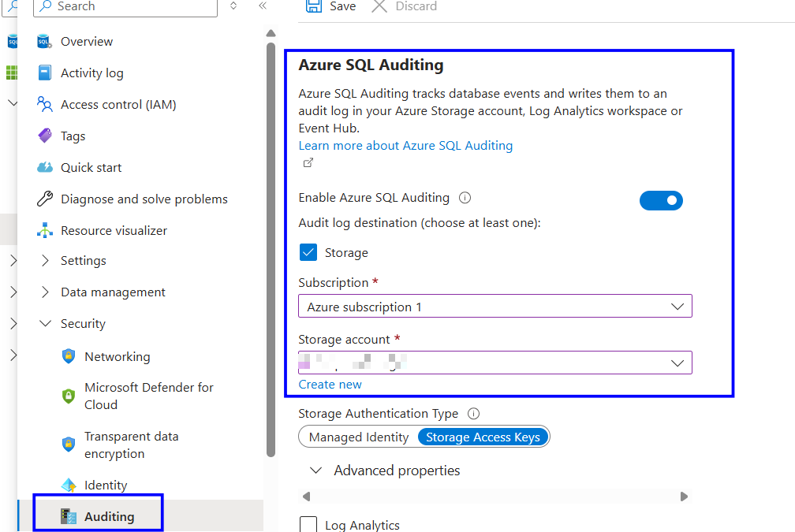Uncheck the Storage destination checkbox
The width and height of the screenshot is (795, 532).
[x=308, y=252]
